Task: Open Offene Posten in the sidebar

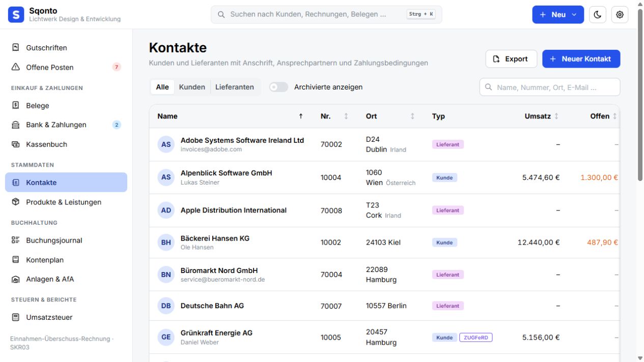Action: tap(66, 67)
